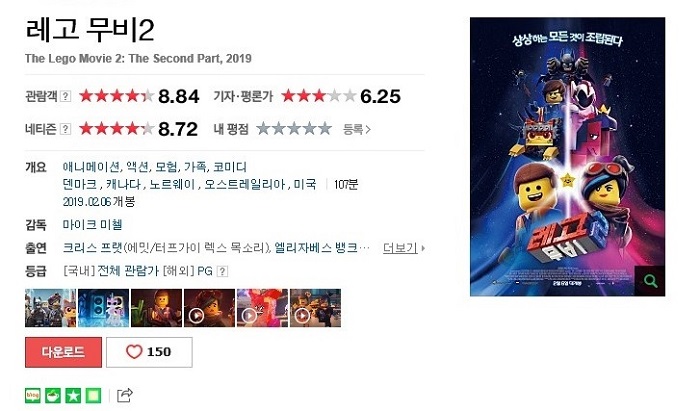Screen dimensions: 700x411
Task: Select the 애니메이션 genre link
Action: pos(91,167)
